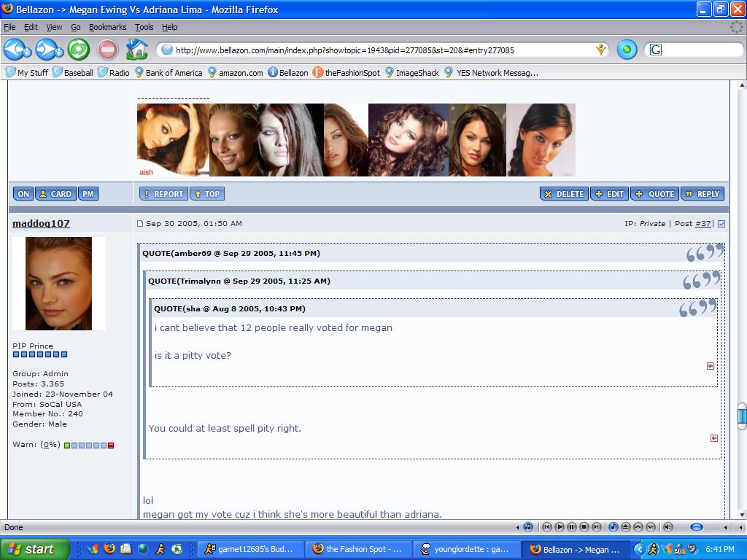Click the red Stop loading button
This screenshot has width=747, height=560.
[107, 50]
